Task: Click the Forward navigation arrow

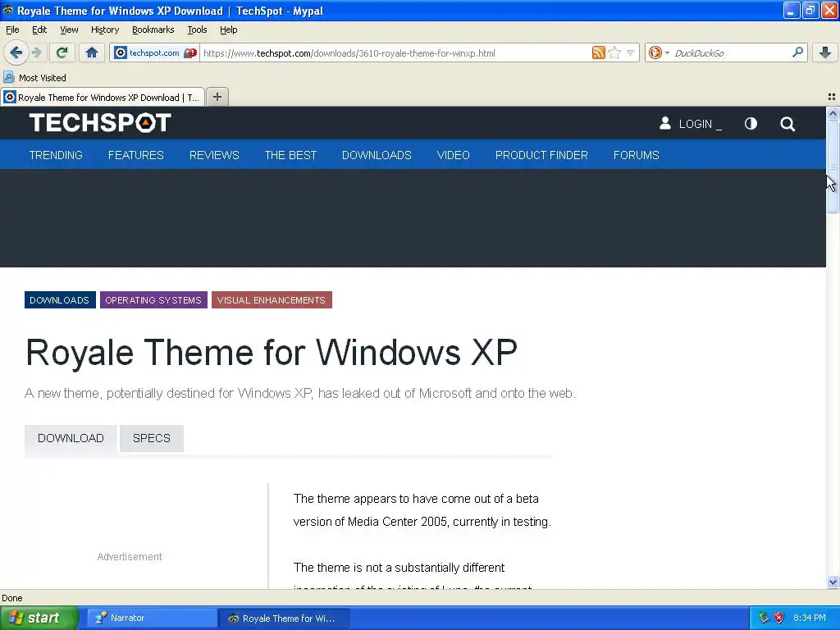Action: pos(36,52)
